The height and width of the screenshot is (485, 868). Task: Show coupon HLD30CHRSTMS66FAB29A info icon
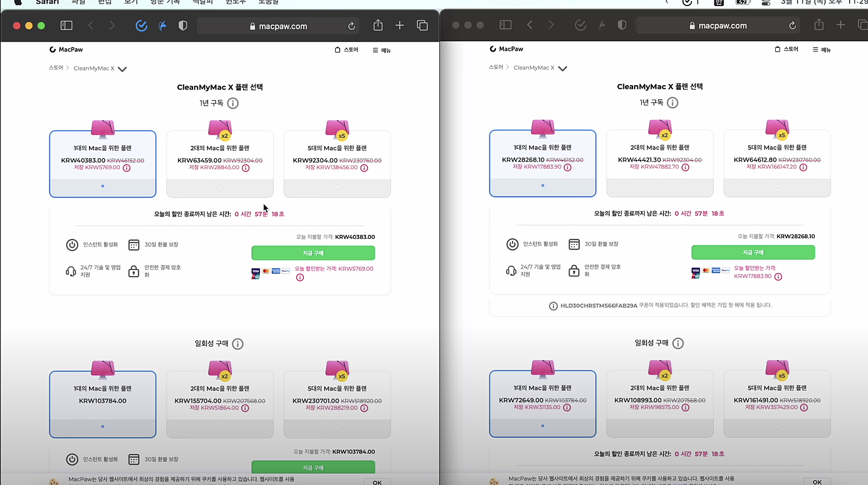[553, 306]
